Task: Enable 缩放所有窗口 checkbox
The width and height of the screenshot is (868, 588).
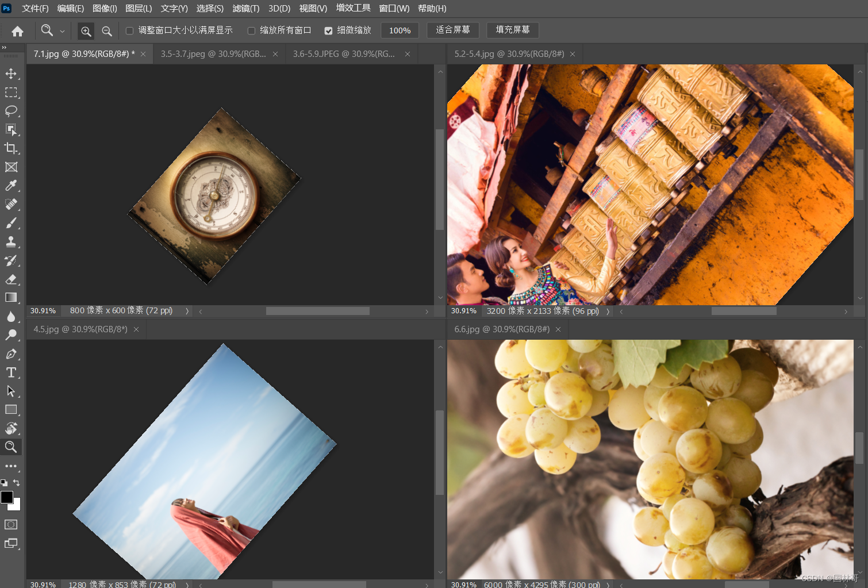Action: click(x=251, y=31)
